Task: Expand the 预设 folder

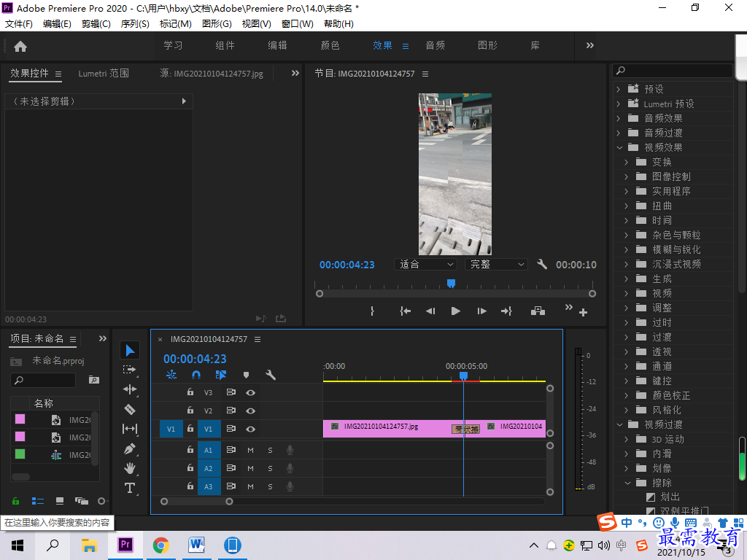Action: [619, 89]
